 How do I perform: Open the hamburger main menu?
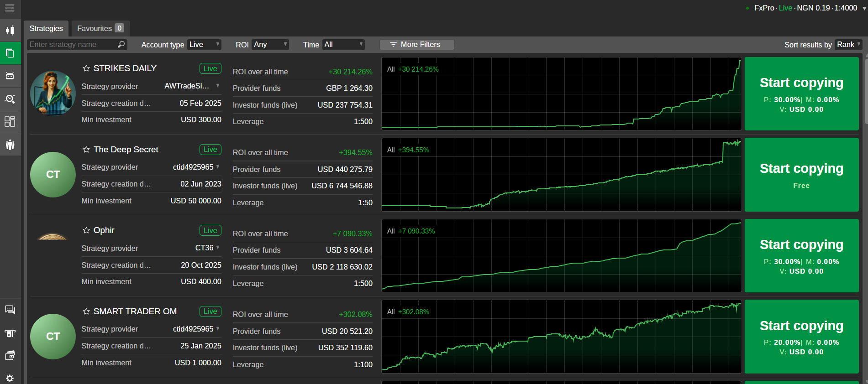click(10, 8)
